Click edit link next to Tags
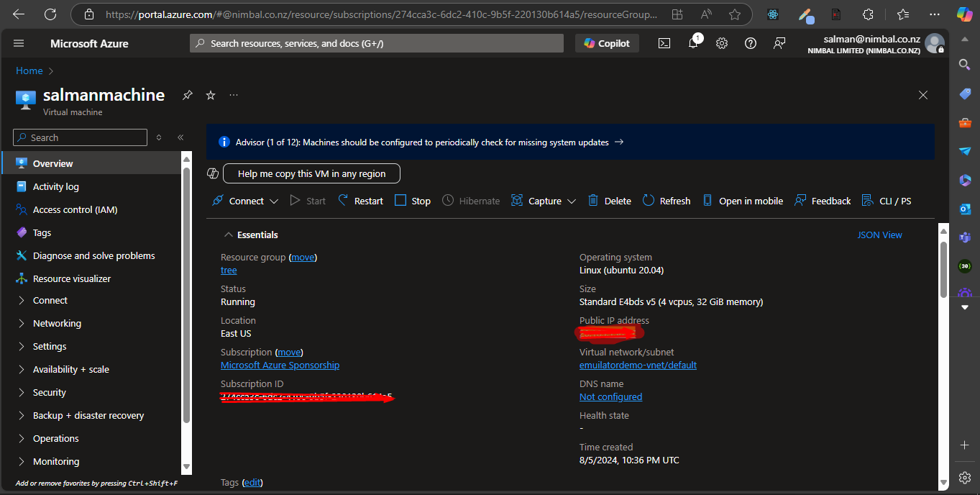The image size is (980, 495). [x=252, y=482]
